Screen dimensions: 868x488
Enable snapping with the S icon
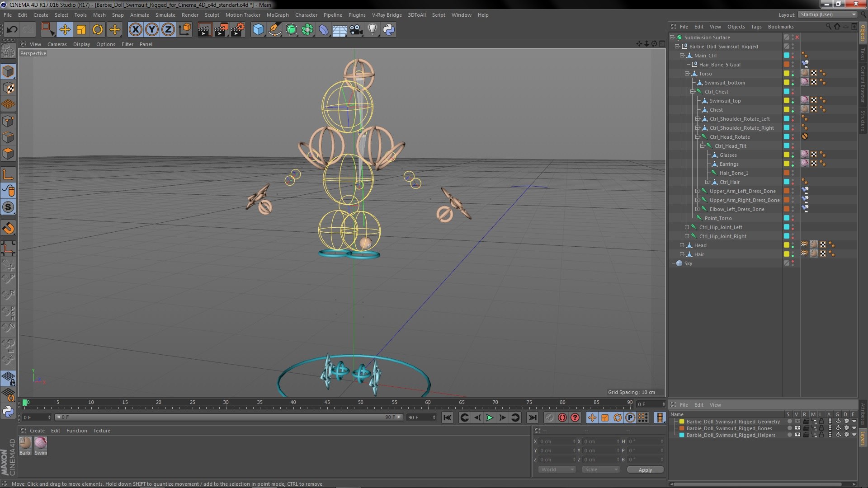8,207
